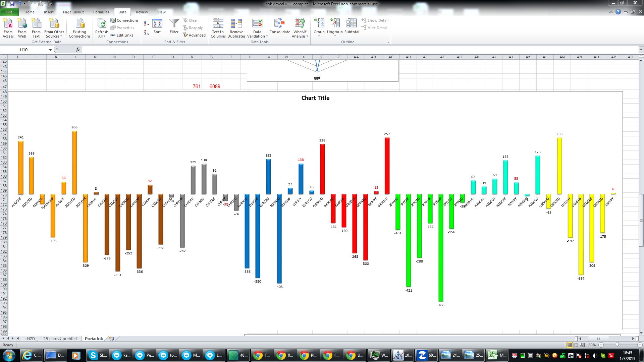Open Existing Connections dialog
The height and width of the screenshot is (362, 644).
pyautogui.click(x=79, y=28)
